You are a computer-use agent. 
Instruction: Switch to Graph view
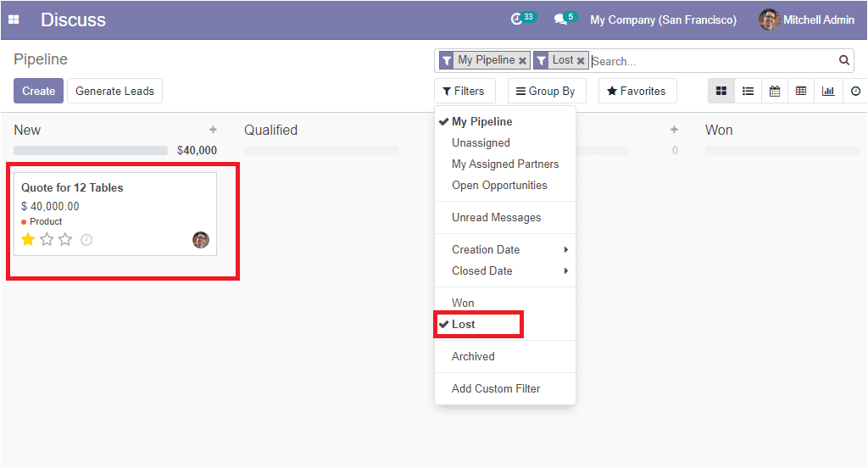[x=828, y=91]
